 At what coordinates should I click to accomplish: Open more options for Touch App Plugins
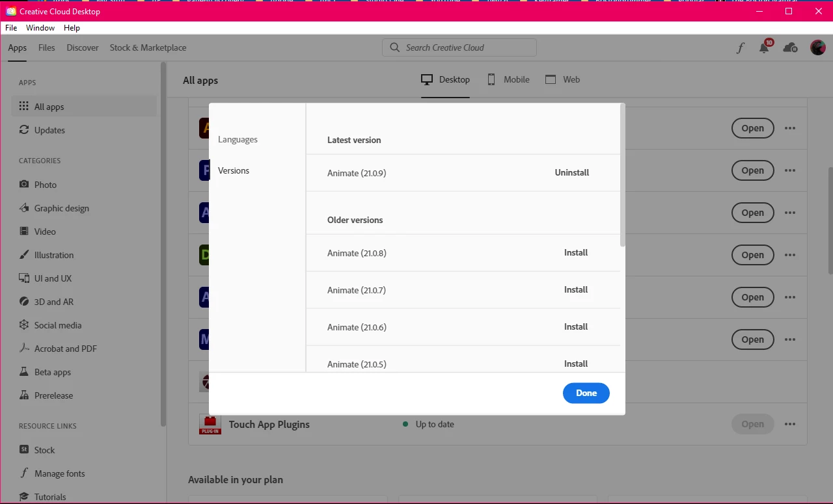click(790, 424)
